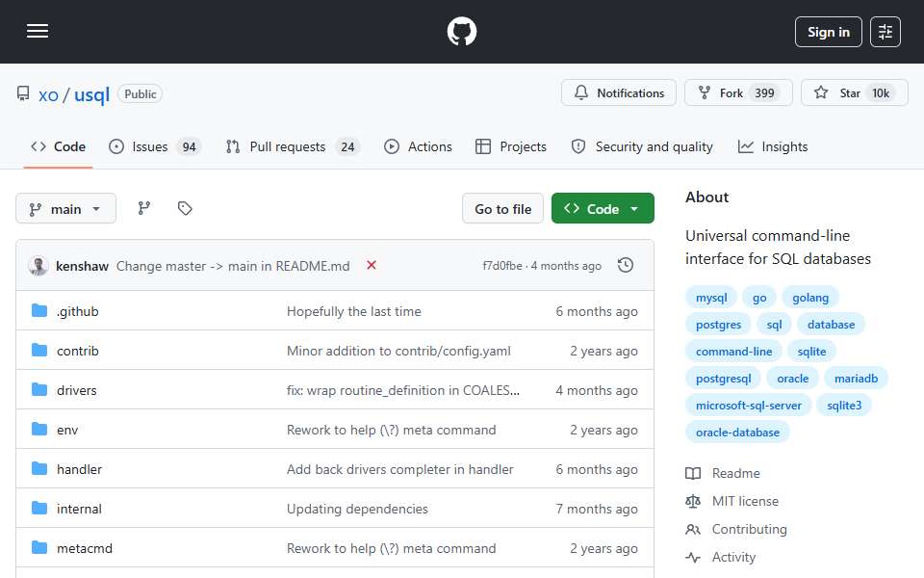
Task: Open commit 'Change master -> main in README.md'
Action: 233,267
